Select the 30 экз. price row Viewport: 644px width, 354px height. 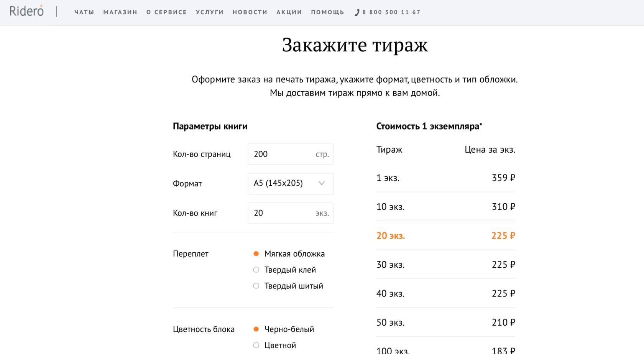446,265
